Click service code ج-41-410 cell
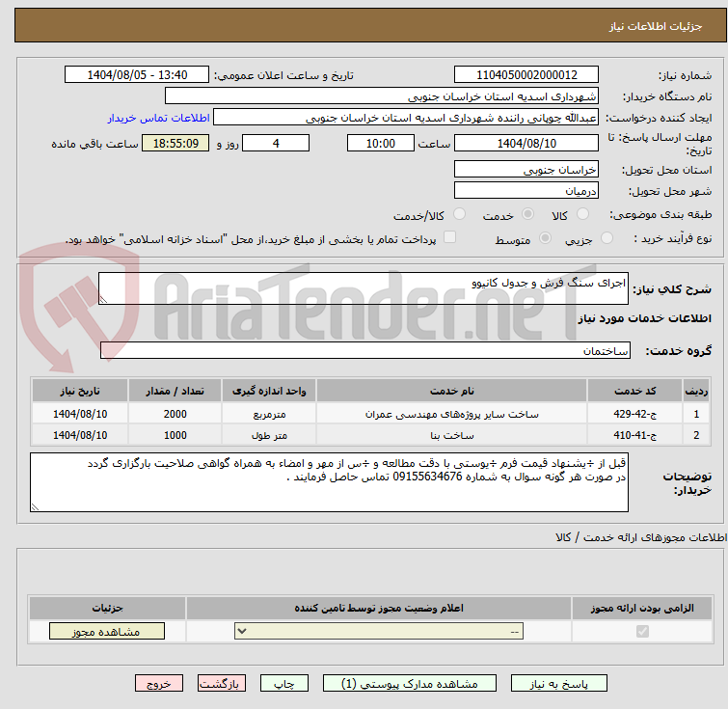728x709 pixels. [x=634, y=435]
